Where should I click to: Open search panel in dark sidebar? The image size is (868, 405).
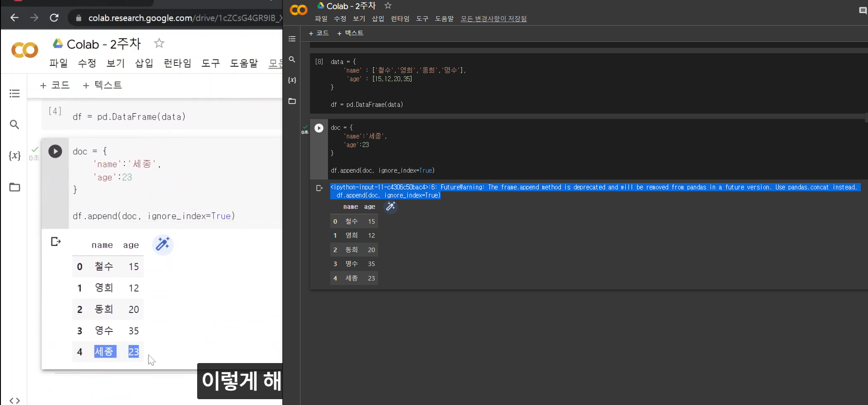[x=292, y=60]
